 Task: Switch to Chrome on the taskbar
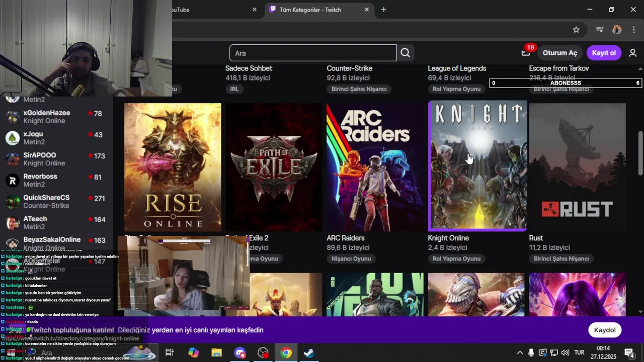tap(286, 352)
